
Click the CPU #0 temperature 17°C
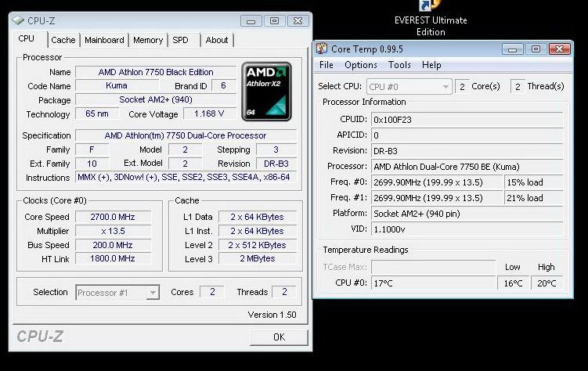(x=433, y=283)
